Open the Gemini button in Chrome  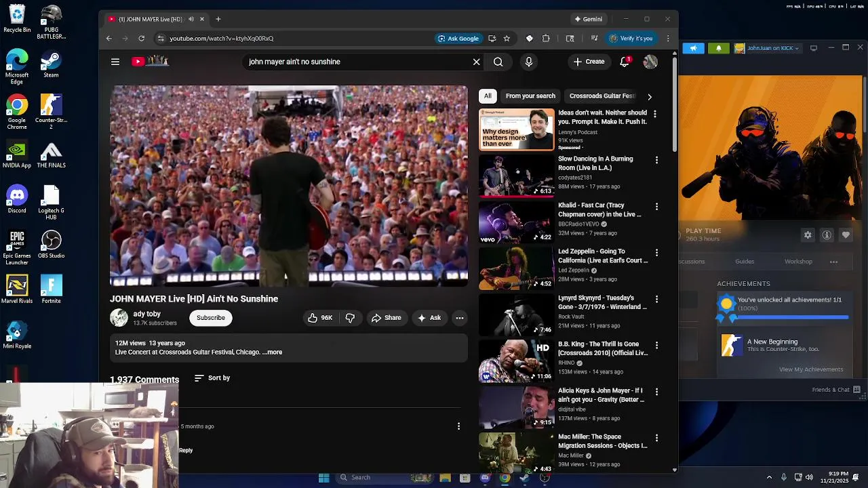click(588, 19)
